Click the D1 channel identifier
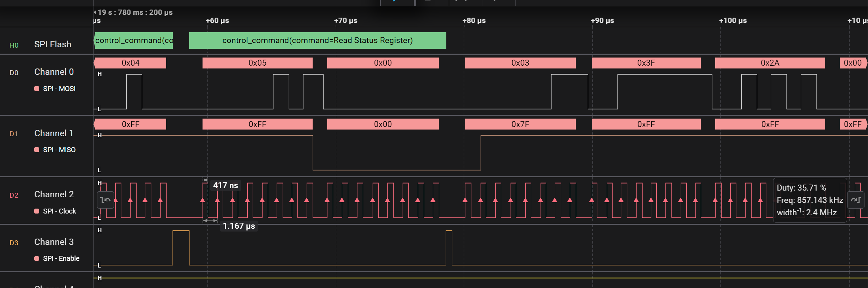This screenshot has width=868, height=288. tap(14, 134)
